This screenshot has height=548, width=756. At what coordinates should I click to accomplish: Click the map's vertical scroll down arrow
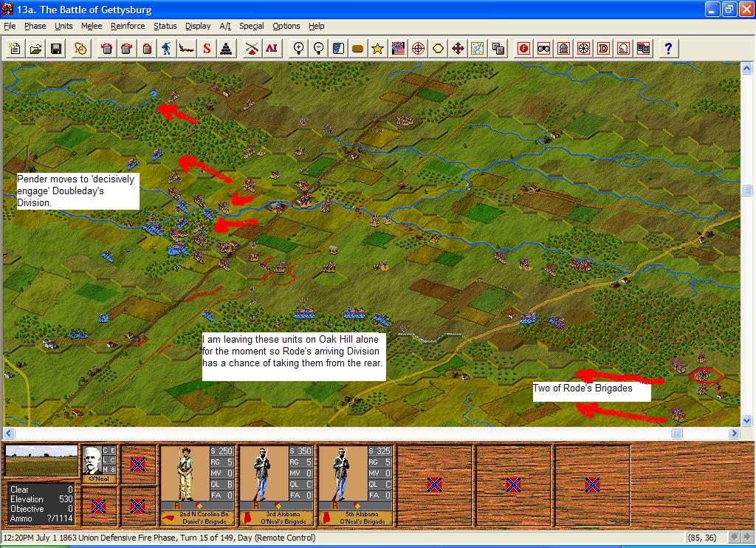coord(746,421)
